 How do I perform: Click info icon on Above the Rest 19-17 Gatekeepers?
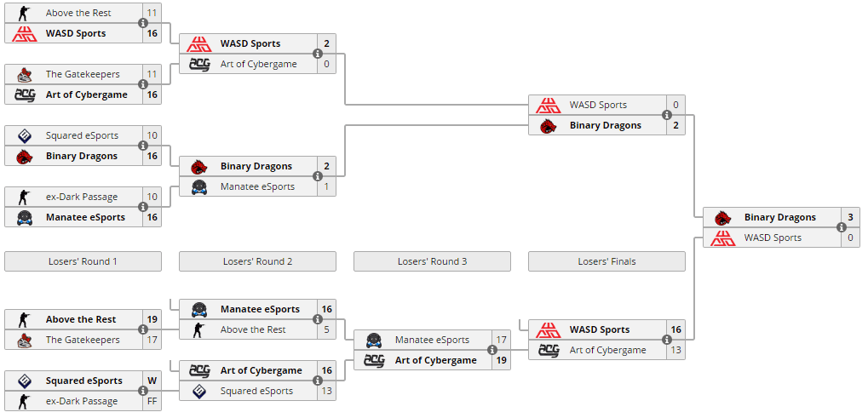pyautogui.click(x=143, y=329)
